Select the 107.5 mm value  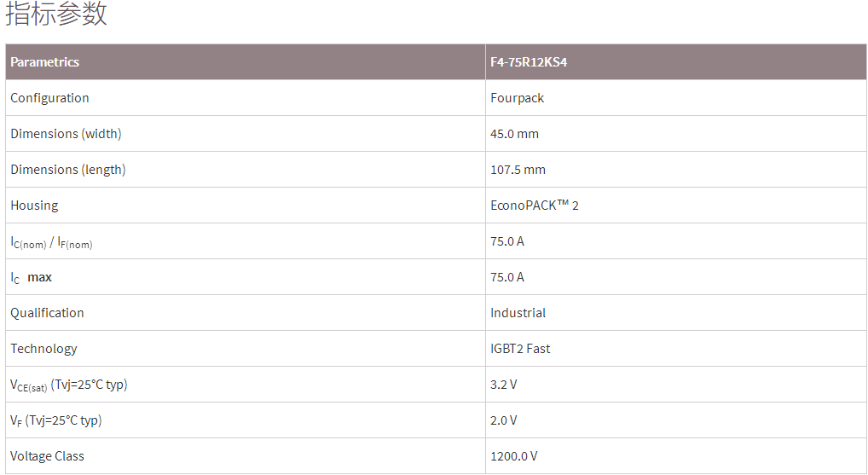[x=518, y=170]
